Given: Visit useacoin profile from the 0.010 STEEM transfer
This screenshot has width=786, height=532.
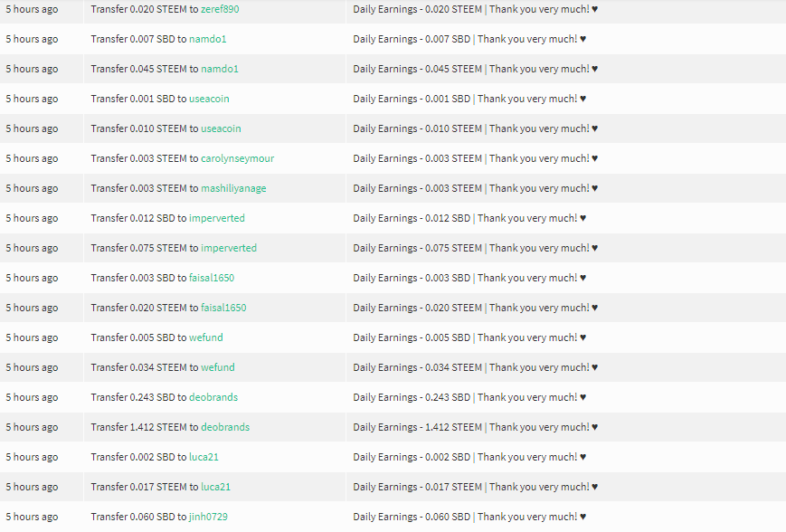Looking at the screenshot, I should [221, 128].
